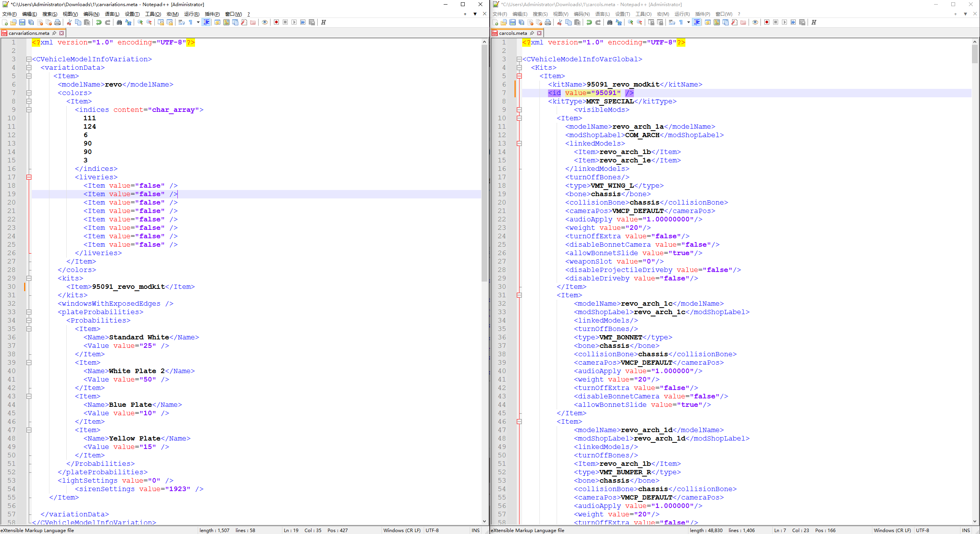This screenshot has width=980, height=534.
Task: Click Play macro icon in carcols.meta window
Action: pyautogui.click(x=784, y=22)
